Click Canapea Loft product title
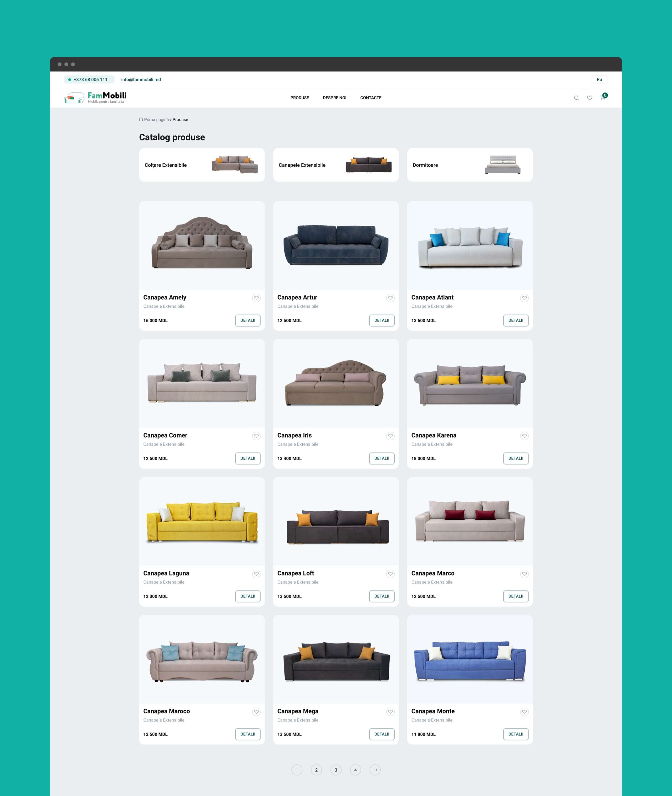The width and height of the screenshot is (672, 796). 296,573
